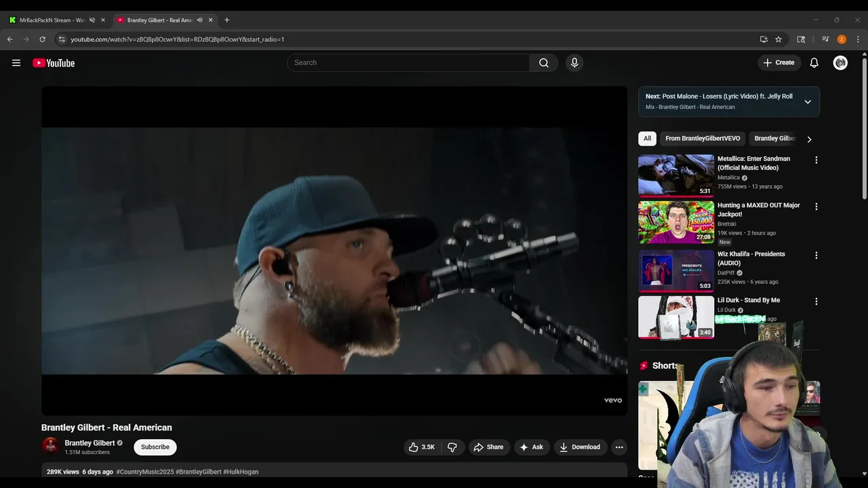Click the Create button
The width and height of the screenshot is (868, 488).
click(x=778, y=63)
